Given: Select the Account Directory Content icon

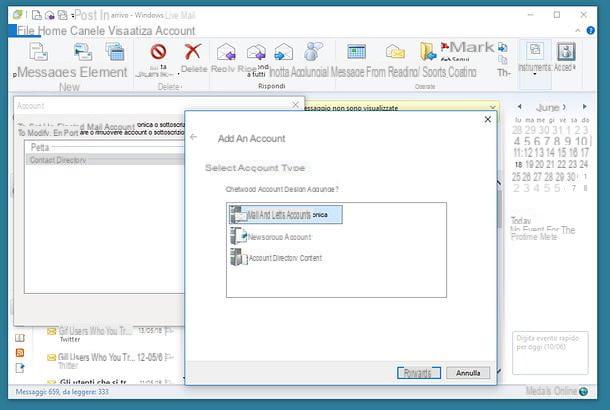Looking at the screenshot, I should [238, 257].
